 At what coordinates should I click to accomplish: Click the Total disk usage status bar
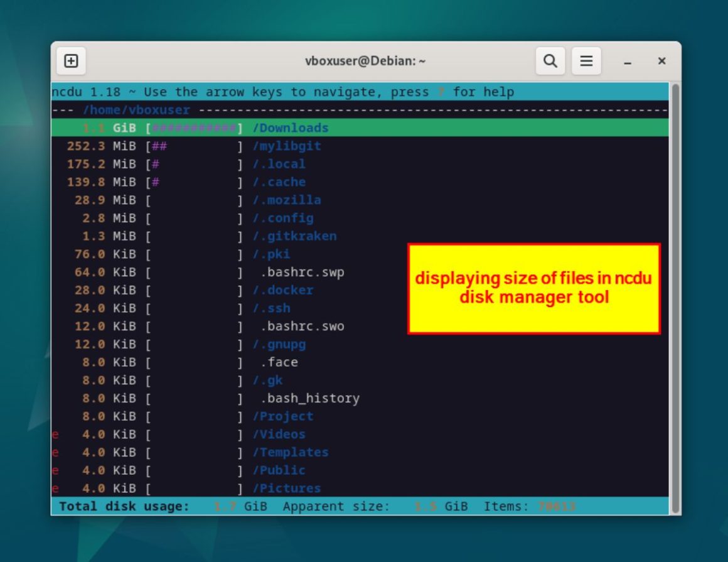pos(124,506)
